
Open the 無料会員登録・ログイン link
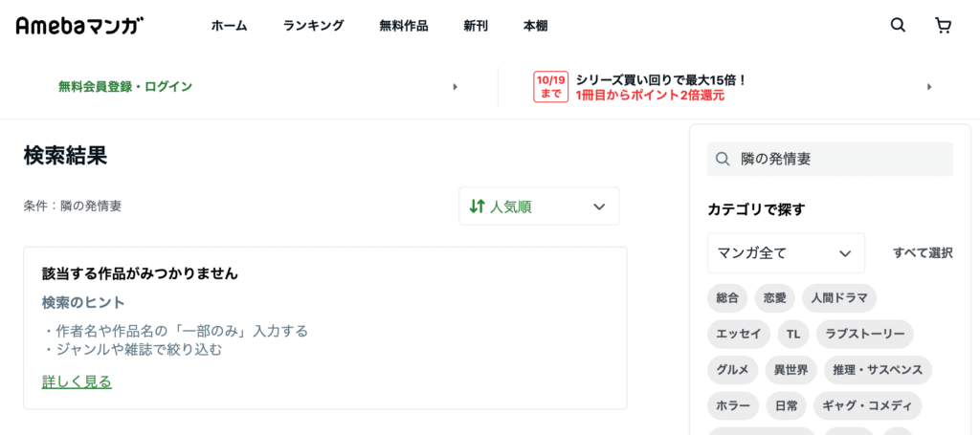125,87
